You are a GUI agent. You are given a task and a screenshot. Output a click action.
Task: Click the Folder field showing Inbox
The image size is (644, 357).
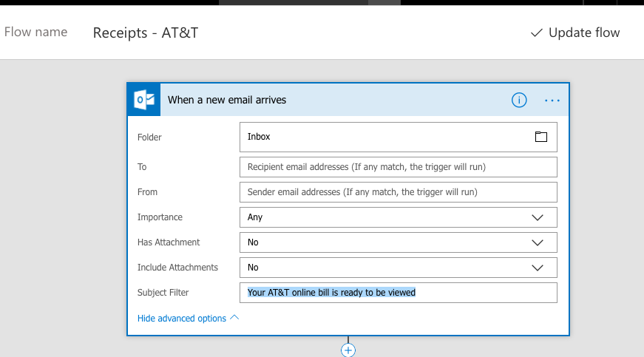(399, 137)
